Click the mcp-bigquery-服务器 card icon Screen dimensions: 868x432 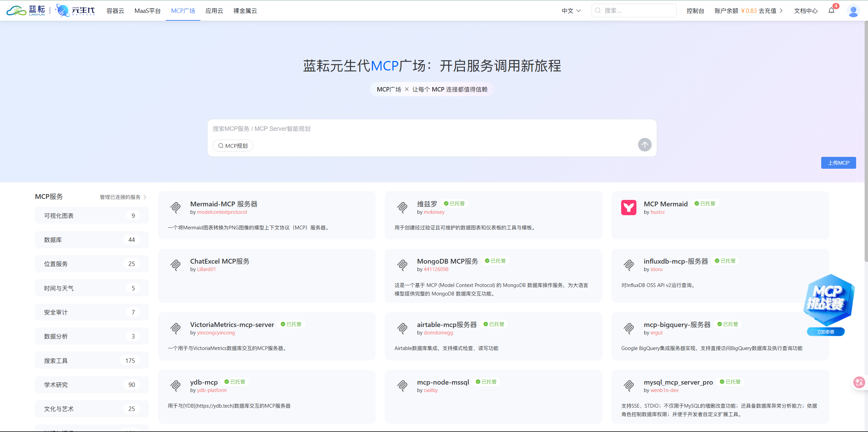point(629,328)
